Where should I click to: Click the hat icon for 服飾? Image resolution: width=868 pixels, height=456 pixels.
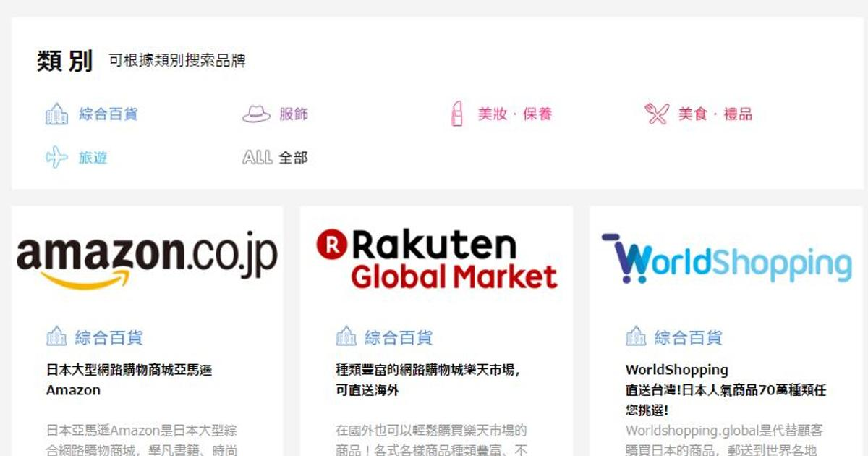(x=256, y=114)
